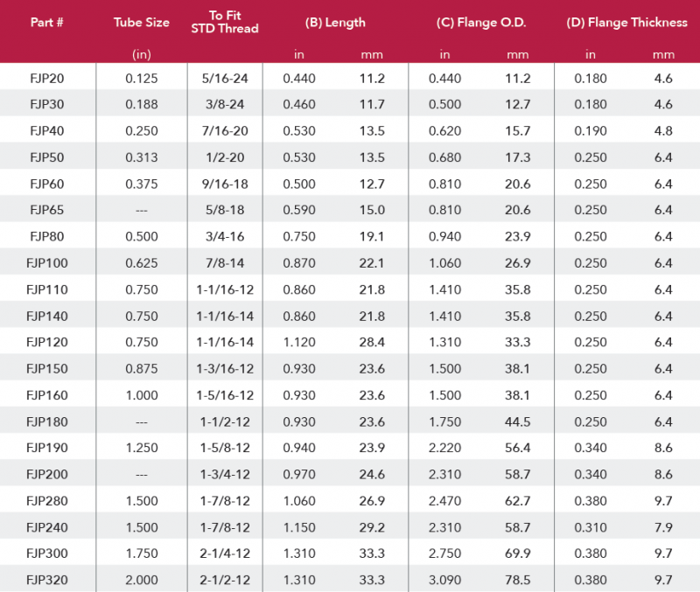This screenshot has width=700, height=592.
Task: Select thread size 2-1/2-12
Action: [225, 579]
